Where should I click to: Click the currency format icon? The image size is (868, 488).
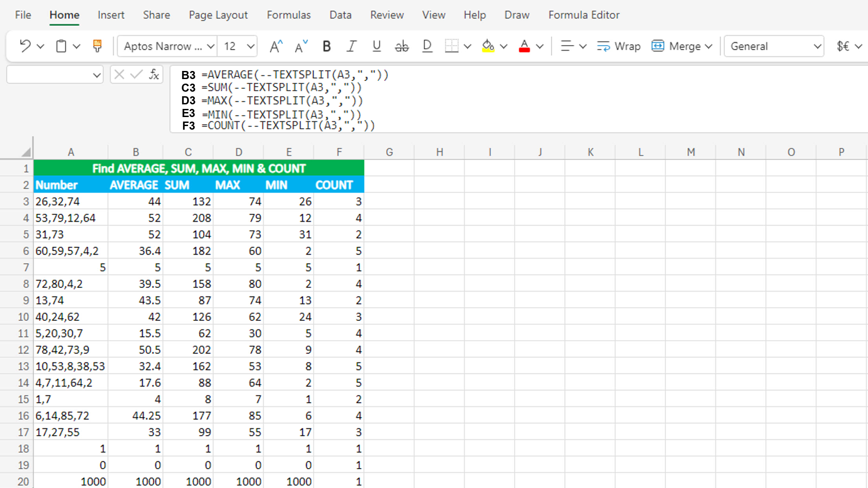click(843, 46)
